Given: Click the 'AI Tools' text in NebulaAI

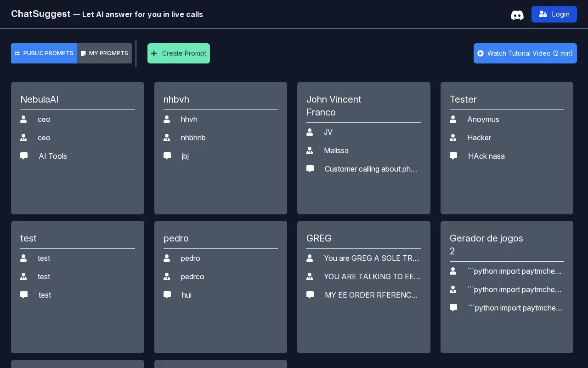Looking at the screenshot, I should click(53, 156).
